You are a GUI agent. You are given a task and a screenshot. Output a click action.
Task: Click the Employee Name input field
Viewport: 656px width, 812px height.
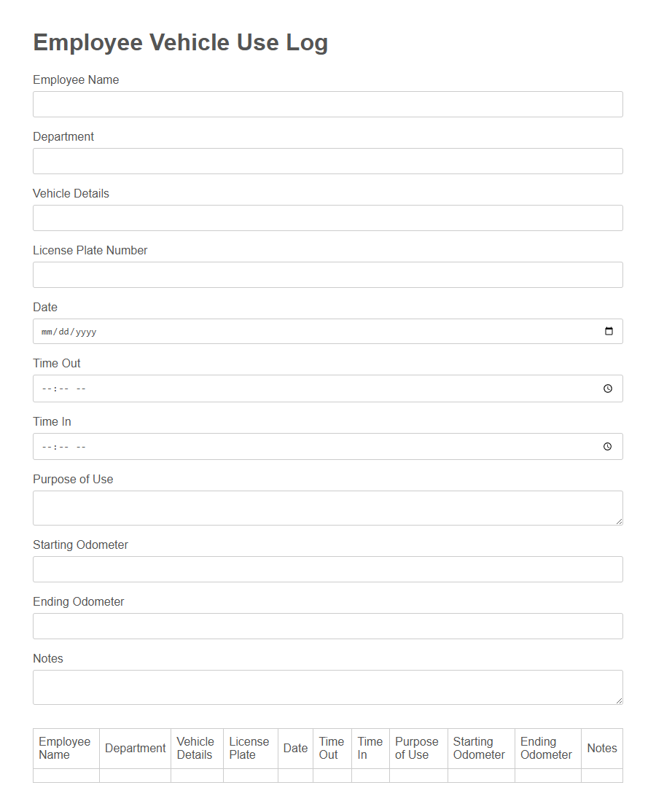328,104
